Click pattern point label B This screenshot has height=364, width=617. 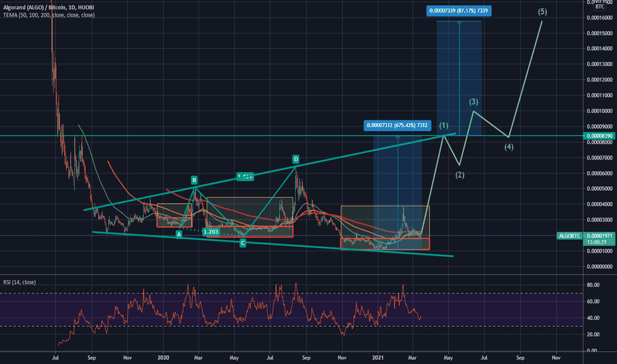[194, 180]
